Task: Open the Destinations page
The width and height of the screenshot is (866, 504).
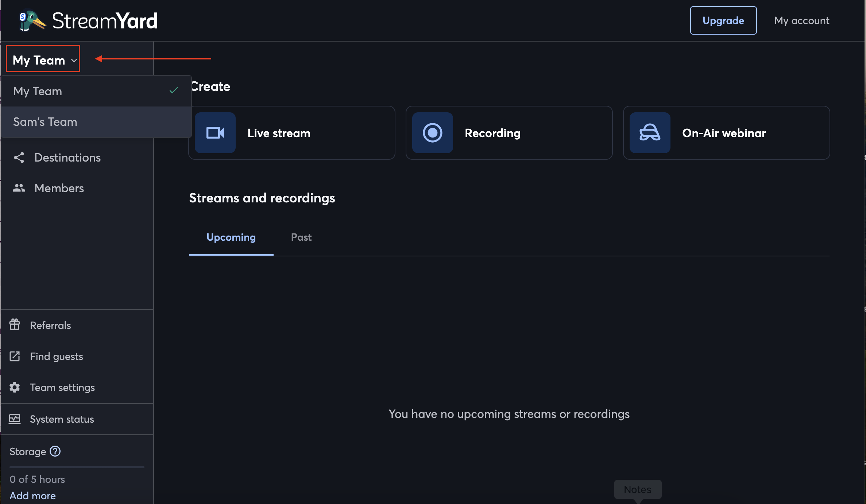Action: pyautogui.click(x=67, y=158)
